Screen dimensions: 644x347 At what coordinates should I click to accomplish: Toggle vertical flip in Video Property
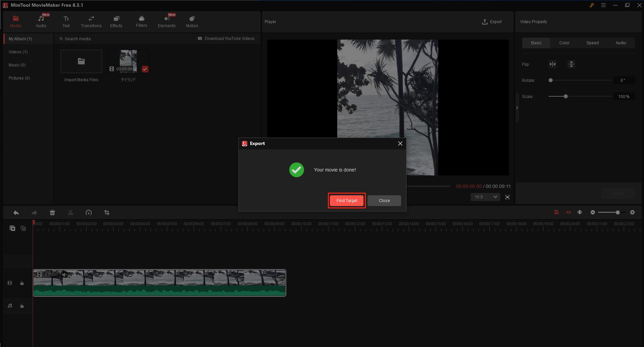(x=571, y=64)
